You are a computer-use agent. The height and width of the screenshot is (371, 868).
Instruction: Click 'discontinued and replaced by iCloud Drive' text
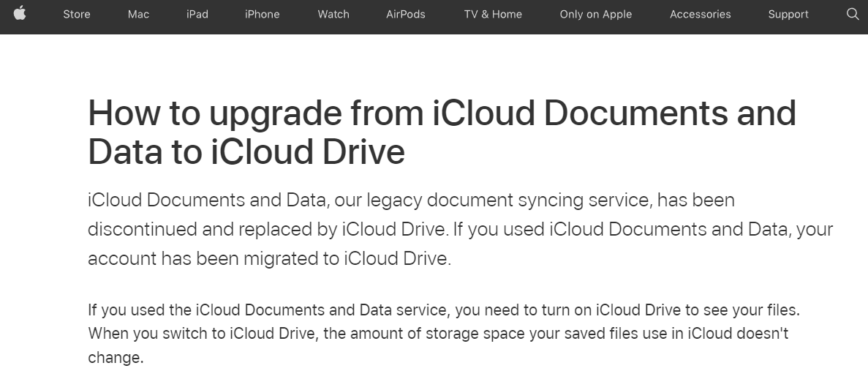(x=268, y=229)
